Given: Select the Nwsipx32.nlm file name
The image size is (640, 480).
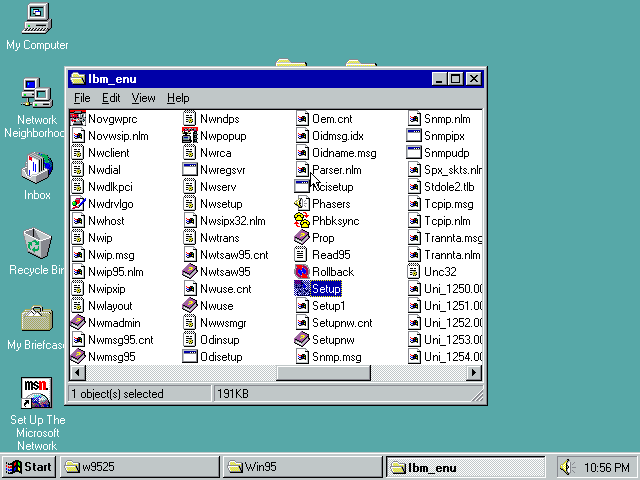Looking at the screenshot, I should click(x=233, y=221).
